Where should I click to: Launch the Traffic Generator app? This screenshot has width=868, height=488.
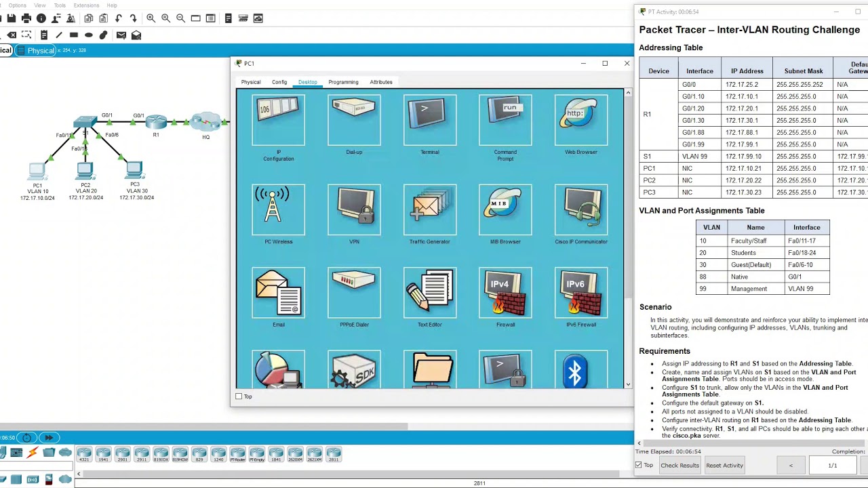(430, 210)
